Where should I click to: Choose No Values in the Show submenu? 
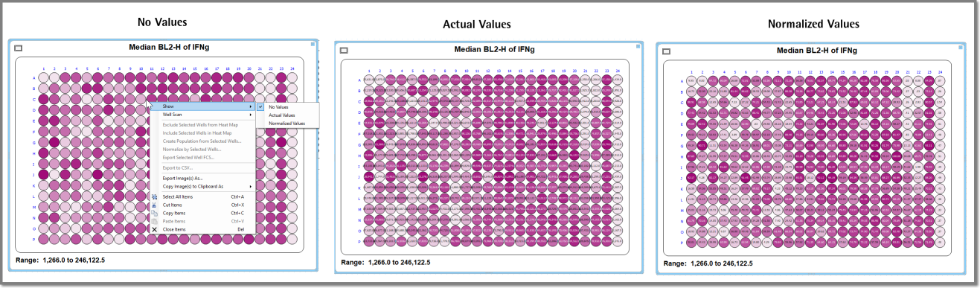288,107
